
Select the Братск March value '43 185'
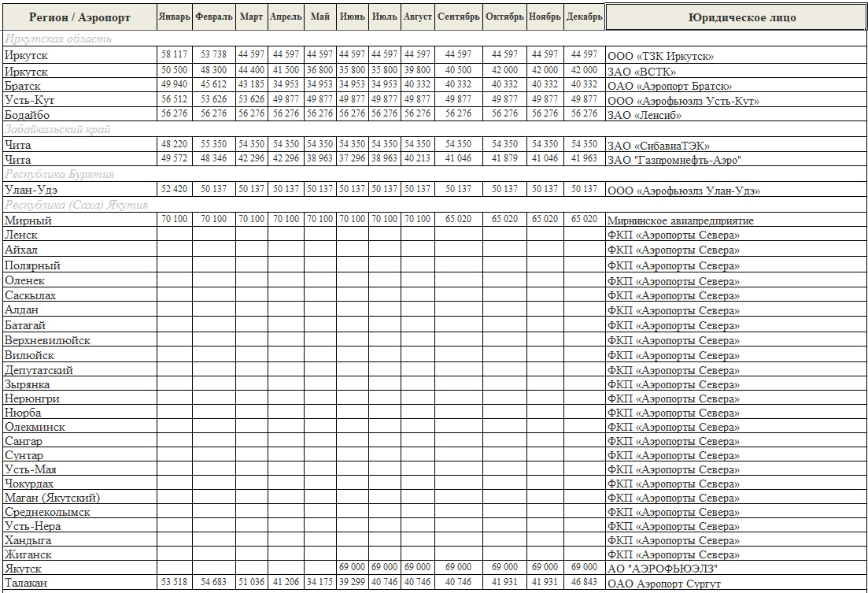coord(251,84)
